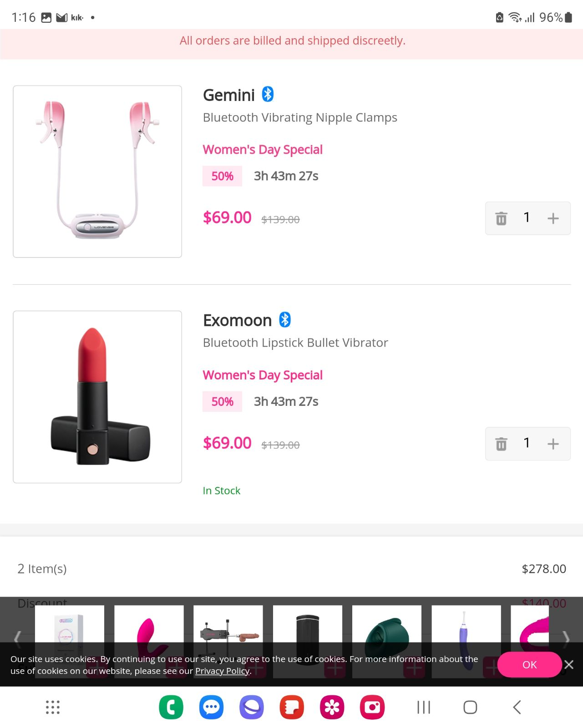Open the app drawer grid icon

pos(53,707)
